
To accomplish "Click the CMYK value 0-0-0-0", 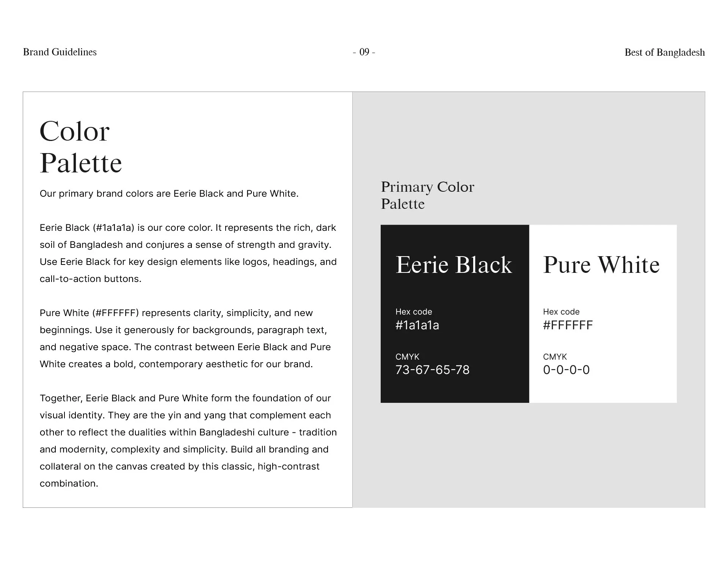I will 566,370.
